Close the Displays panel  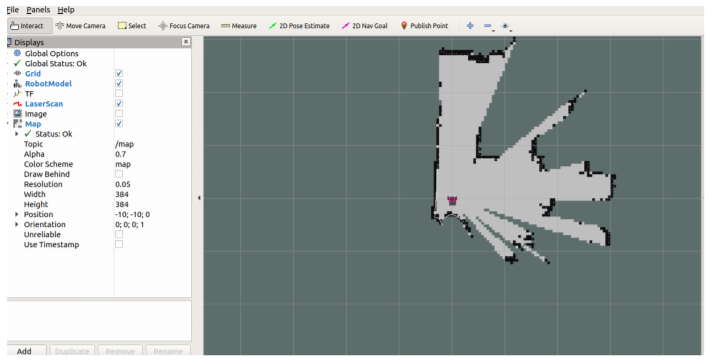point(186,42)
